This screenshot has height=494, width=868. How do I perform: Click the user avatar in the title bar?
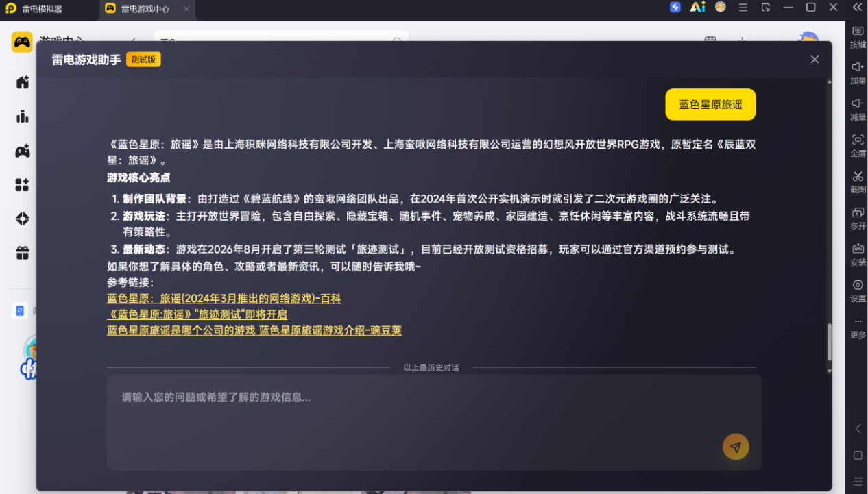721,8
